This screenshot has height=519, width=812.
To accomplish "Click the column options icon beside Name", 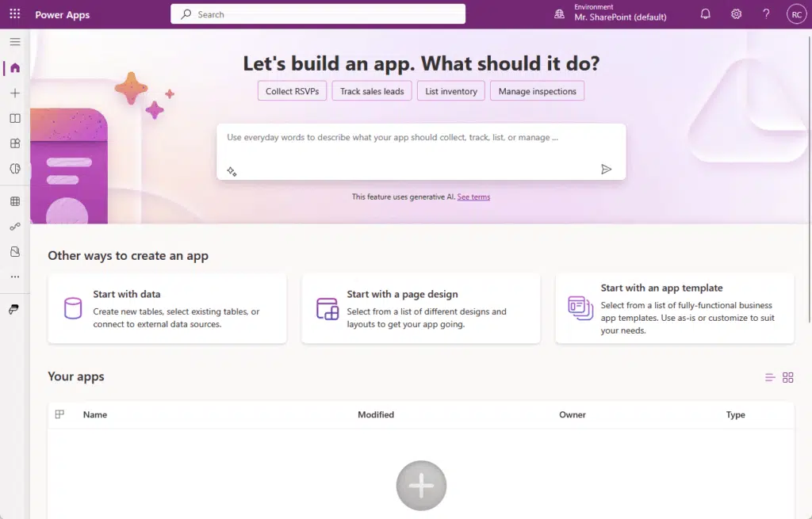I will point(59,414).
